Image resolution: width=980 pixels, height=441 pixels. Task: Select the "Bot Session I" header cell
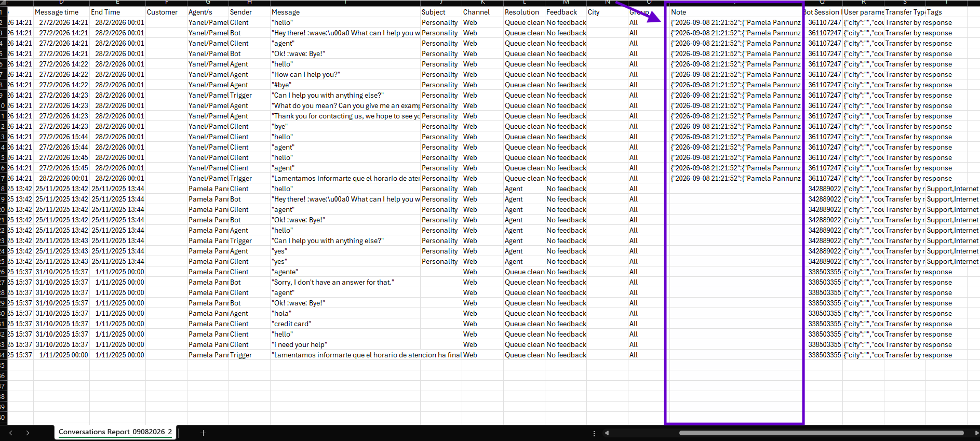(823, 12)
